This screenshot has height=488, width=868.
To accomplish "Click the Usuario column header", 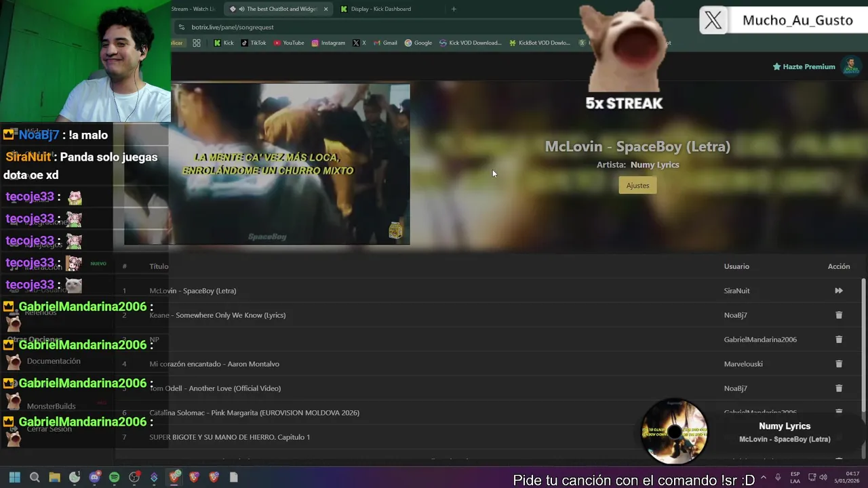I will 736,266.
